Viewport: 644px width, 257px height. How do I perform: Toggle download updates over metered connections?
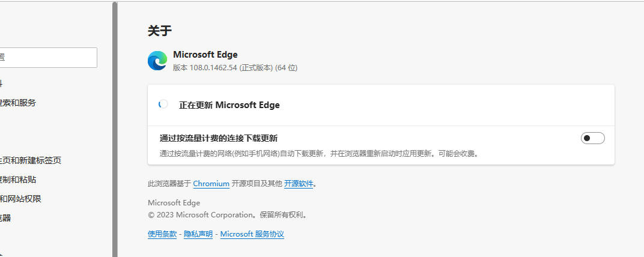click(593, 138)
